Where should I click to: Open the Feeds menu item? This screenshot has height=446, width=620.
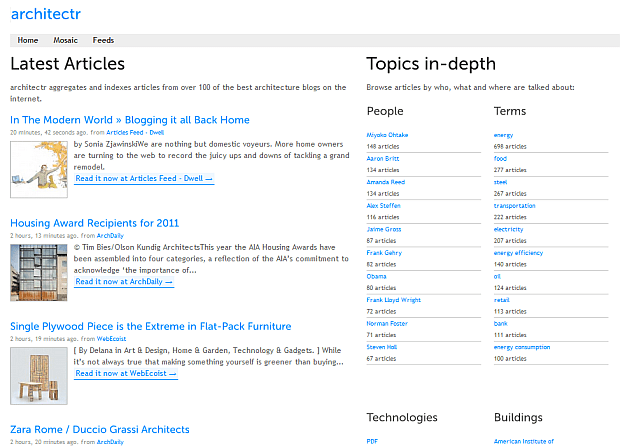point(103,41)
